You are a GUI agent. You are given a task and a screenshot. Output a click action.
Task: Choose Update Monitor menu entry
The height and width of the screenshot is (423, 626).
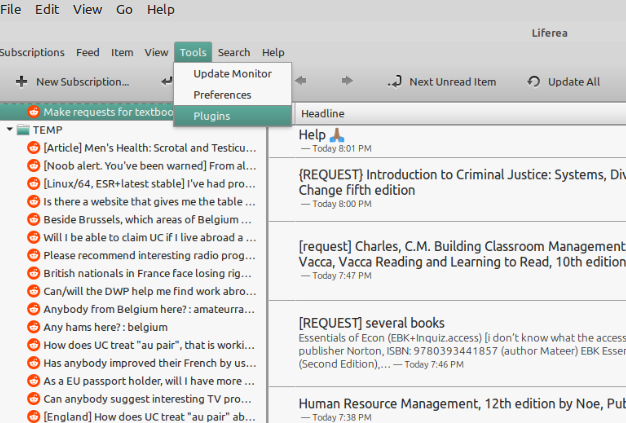point(231,74)
